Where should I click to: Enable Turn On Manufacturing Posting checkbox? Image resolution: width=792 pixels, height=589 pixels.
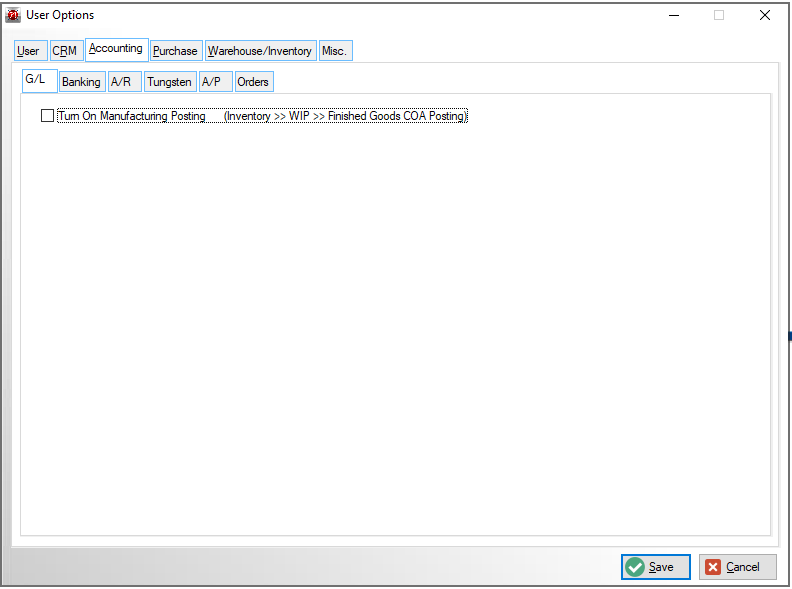pyautogui.click(x=47, y=116)
